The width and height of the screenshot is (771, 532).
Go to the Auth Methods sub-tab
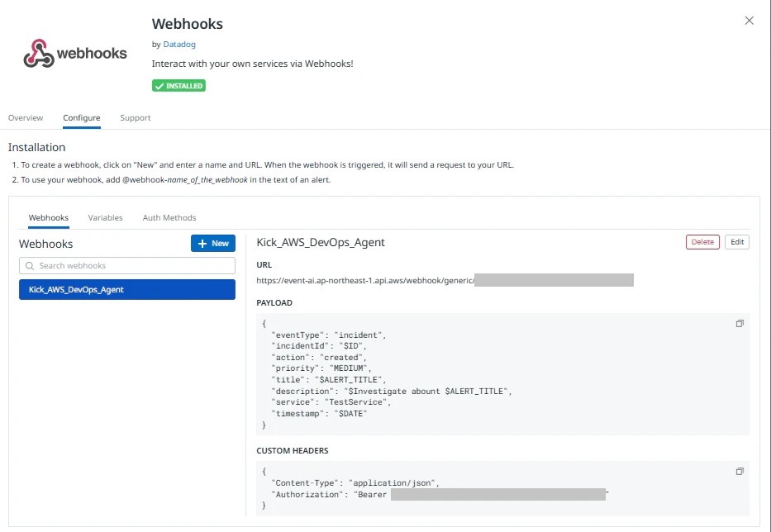tap(169, 218)
